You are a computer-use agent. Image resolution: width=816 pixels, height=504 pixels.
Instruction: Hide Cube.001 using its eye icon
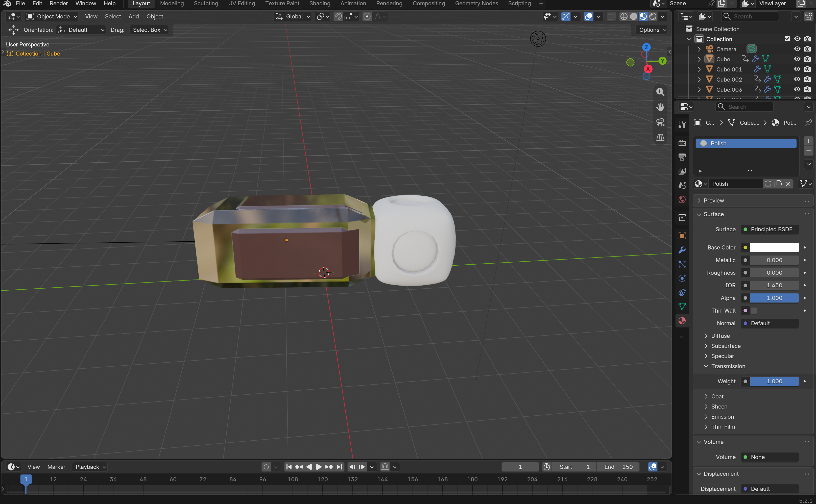(x=797, y=69)
